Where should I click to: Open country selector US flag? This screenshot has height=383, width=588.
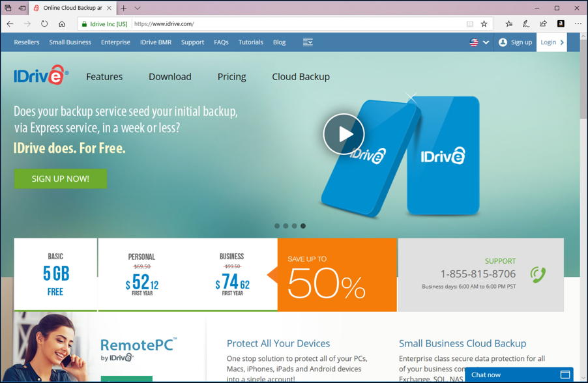click(x=479, y=42)
